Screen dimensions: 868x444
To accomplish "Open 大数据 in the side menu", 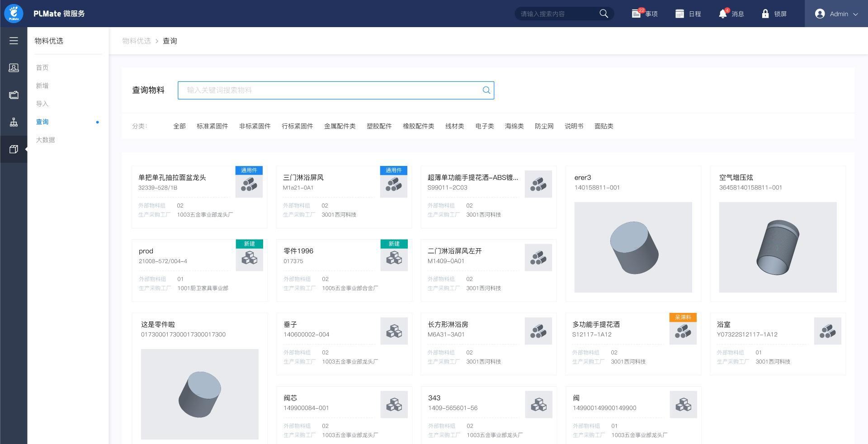I will click(x=45, y=140).
